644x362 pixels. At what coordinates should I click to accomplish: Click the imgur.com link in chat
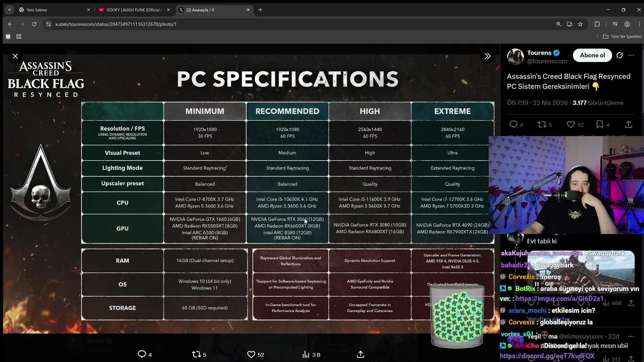point(559,299)
